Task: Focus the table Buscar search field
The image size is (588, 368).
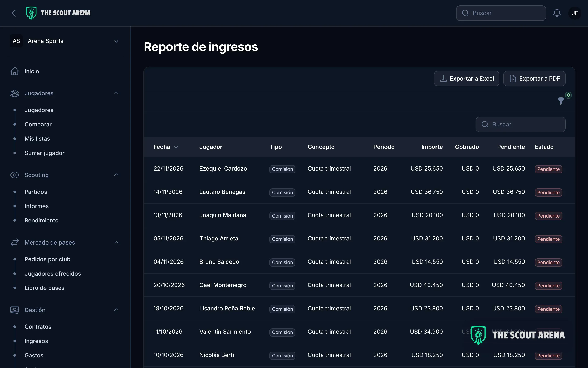Action: pos(520,124)
